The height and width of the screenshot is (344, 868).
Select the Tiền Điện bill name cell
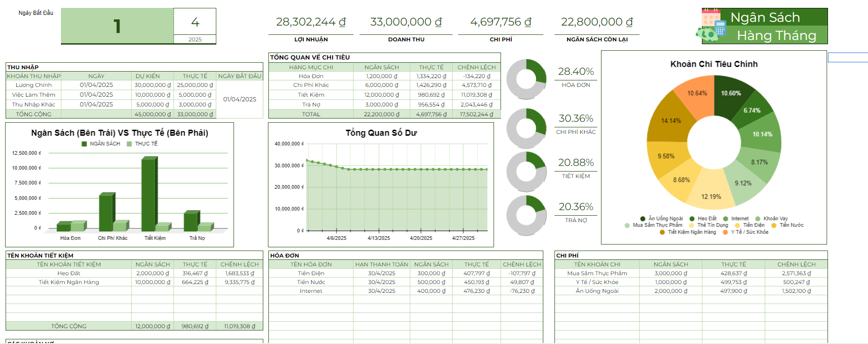(311, 273)
